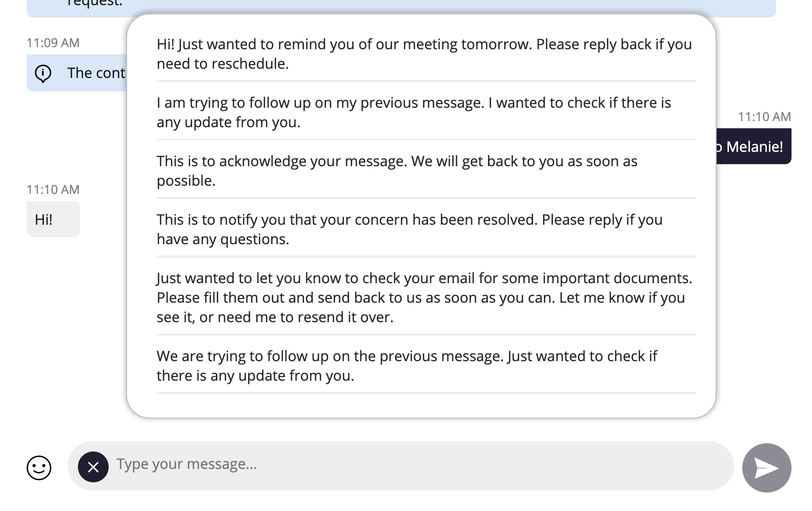Select the 'check your email' documents response
812x511 pixels.
click(425, 298)
